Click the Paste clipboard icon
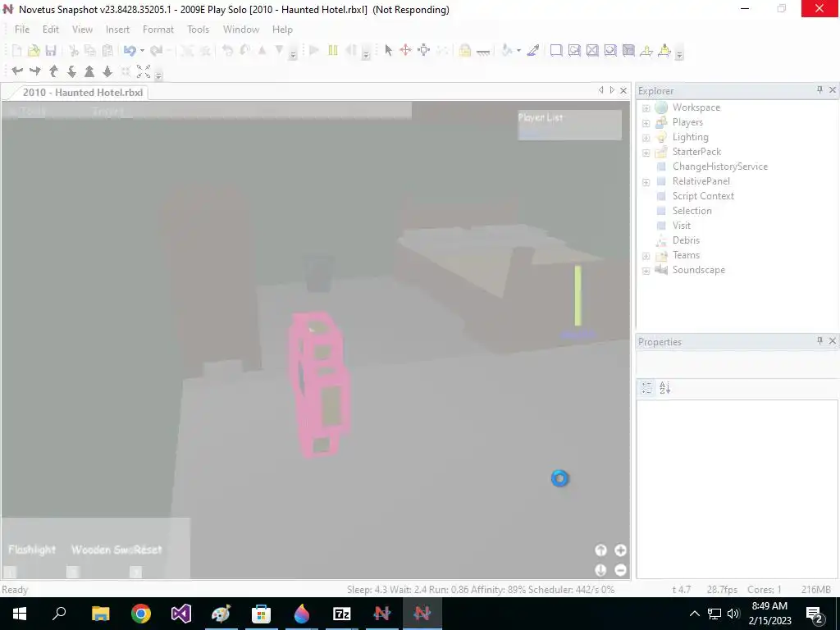Screen dimensions: 840x630 pyautogui.click(x=107, y=50)
